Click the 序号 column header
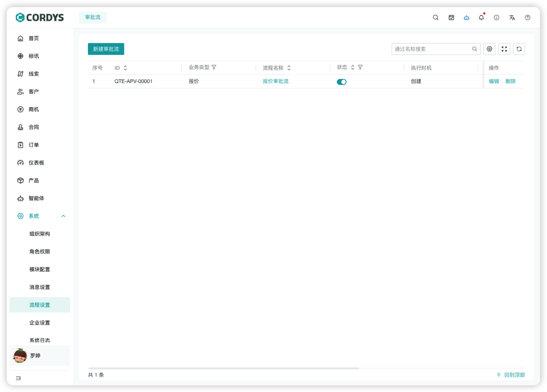The height and width of the screenshot is (392, 547). coord(97,68)
